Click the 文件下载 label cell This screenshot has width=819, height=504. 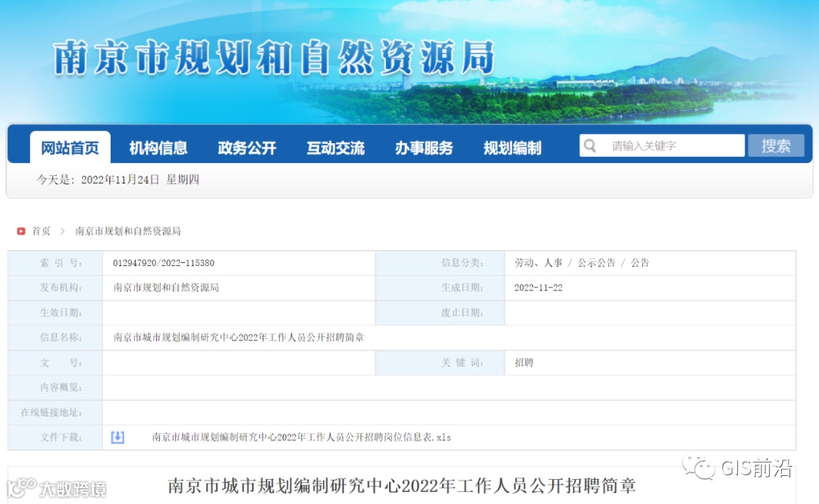(55, 437)
